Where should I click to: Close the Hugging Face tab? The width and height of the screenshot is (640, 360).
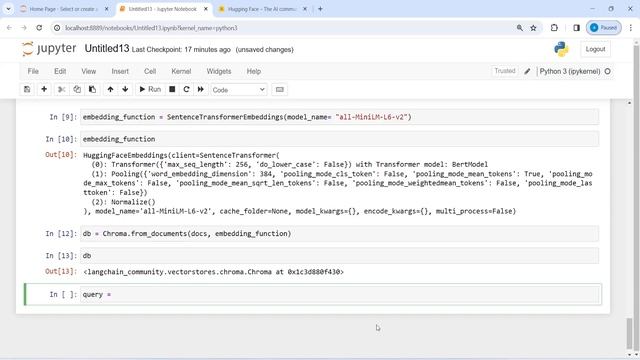(x=304, y=9)
